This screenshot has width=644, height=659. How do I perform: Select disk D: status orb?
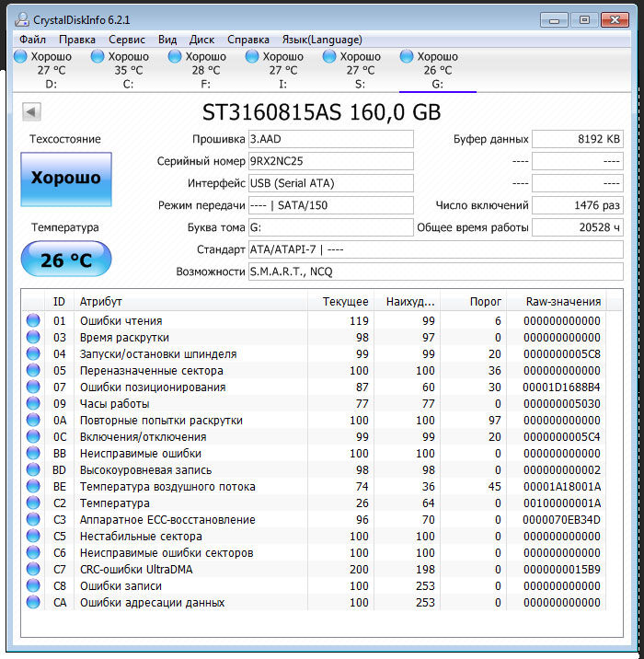click(x=20, y=56)
